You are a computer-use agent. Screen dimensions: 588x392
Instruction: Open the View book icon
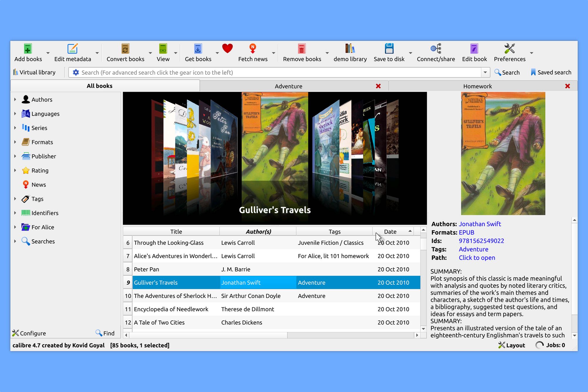[x=163, y=49]
